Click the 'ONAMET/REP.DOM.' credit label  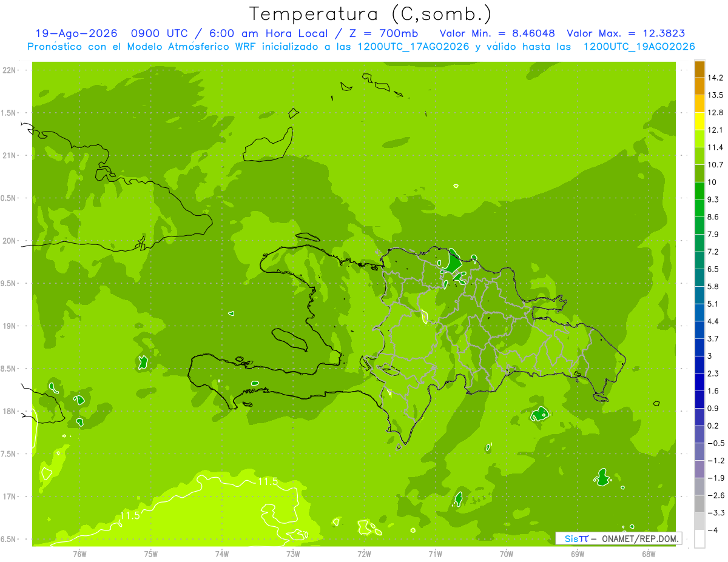coord(639,538)
